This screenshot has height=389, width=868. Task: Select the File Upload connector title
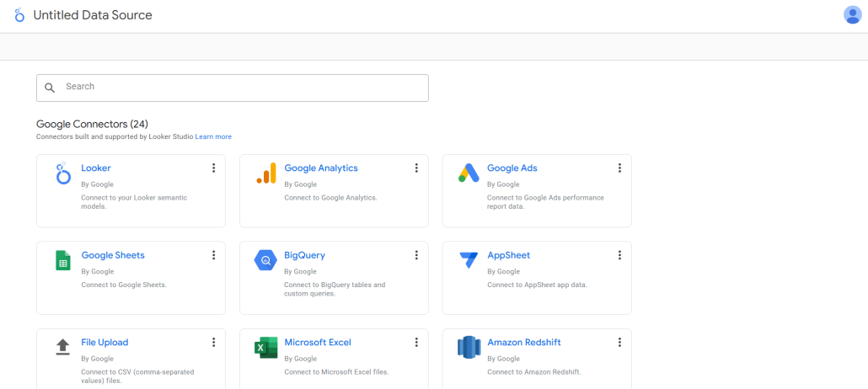[104, 343]
